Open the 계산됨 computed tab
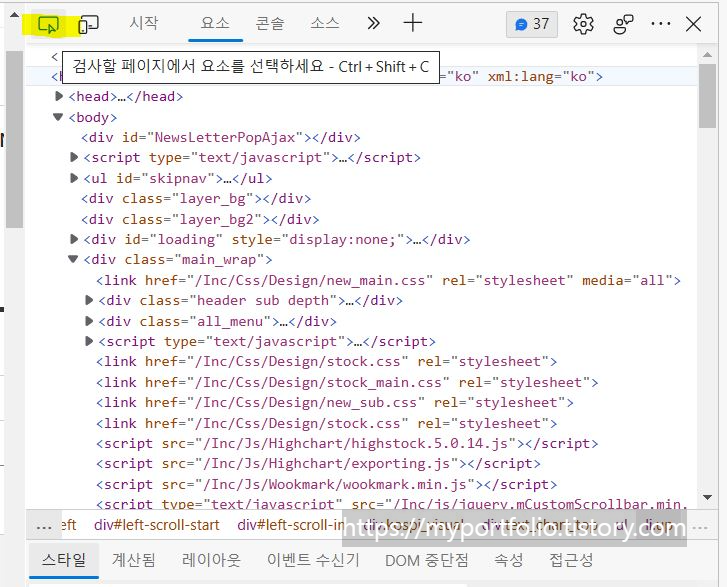Image resolution: width=727 pixels, height=587 pixels. point(134,560)
